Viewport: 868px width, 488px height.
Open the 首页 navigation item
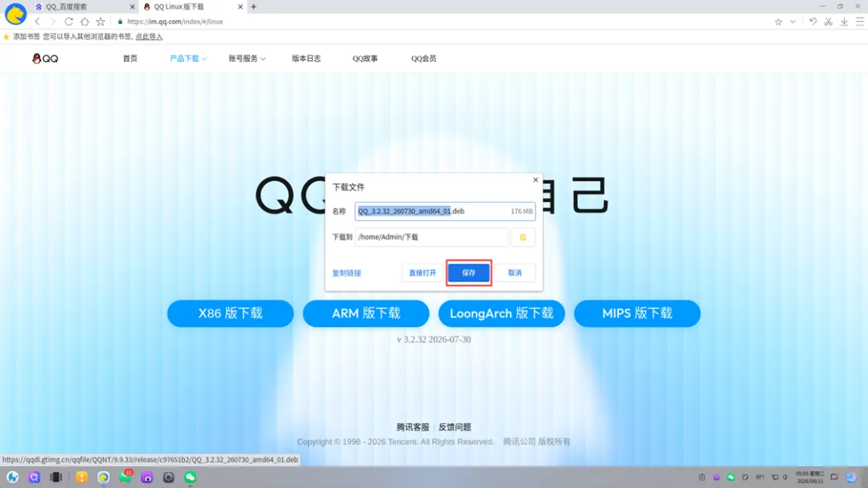click(x=130, y=58)
